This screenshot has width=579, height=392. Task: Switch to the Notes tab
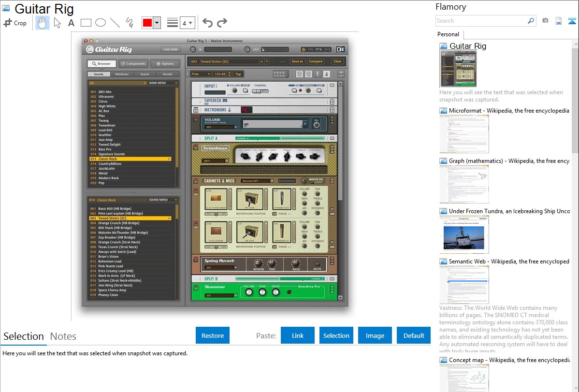click(x=63, y=336)
